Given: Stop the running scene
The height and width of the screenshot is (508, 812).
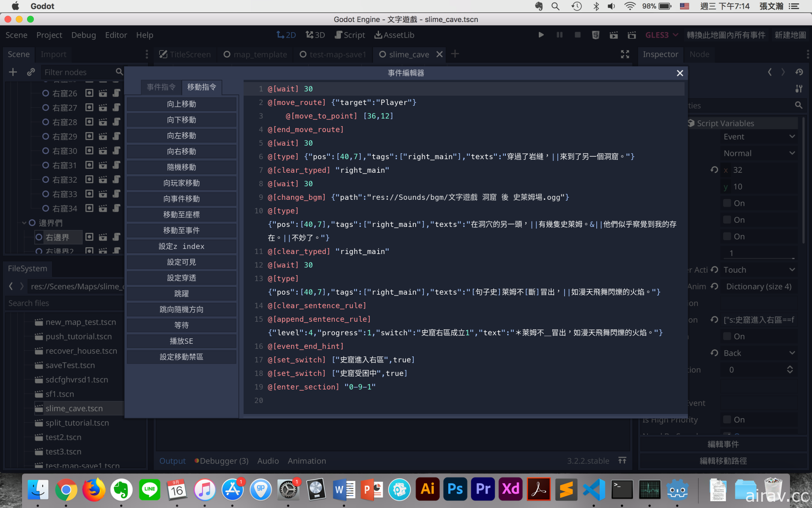Looking at the screenshot, I should point(578,35).
